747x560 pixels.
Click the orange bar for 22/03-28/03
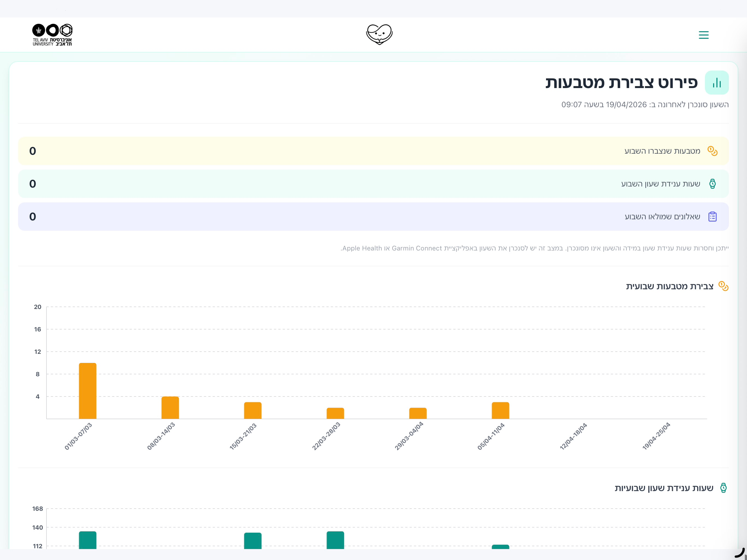[x=335, y=413]
